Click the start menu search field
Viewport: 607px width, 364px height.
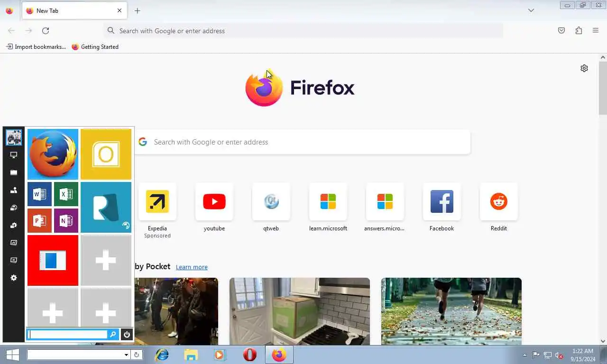tap(68, 335)
